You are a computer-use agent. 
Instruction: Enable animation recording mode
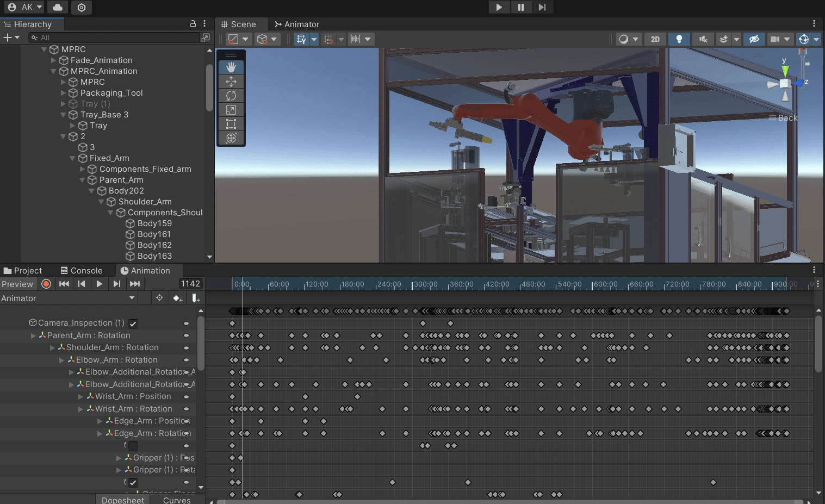(46, 284)
